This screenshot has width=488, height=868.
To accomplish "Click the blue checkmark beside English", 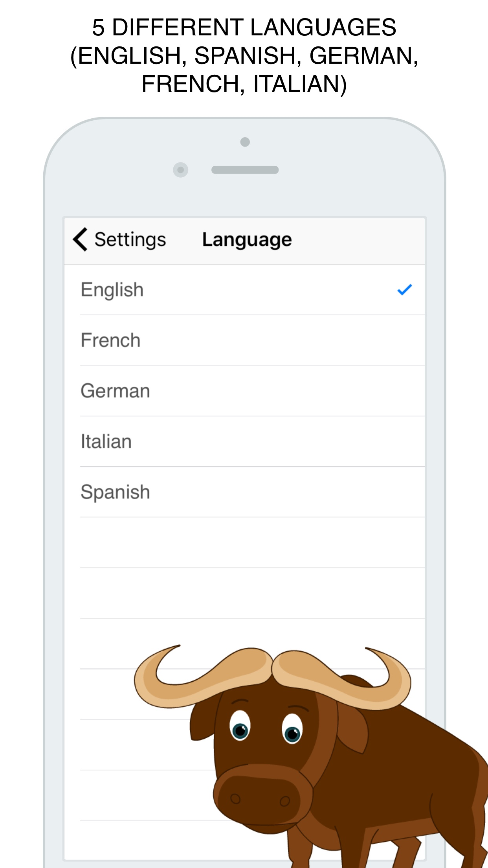I will point(404,290).
